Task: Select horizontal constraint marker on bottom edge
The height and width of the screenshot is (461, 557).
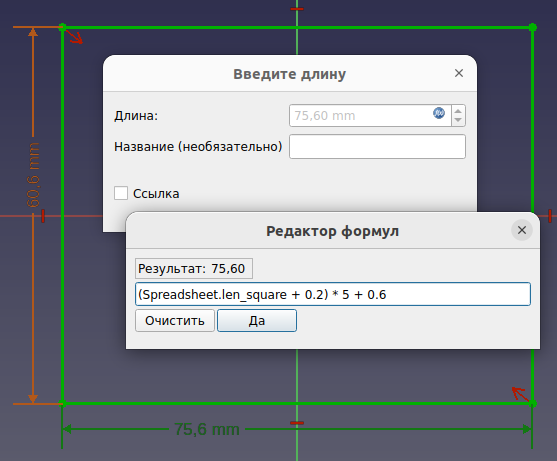Action: coord(297,423)
